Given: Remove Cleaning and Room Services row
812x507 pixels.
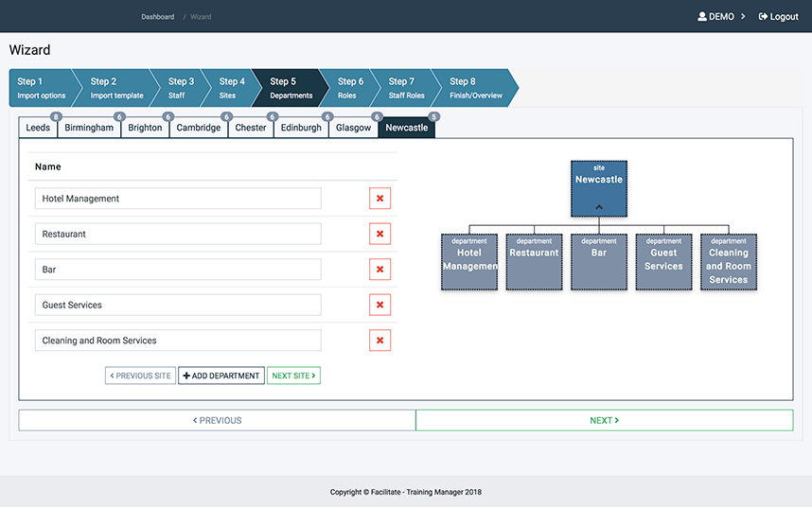Looking at the screenshot, I should tap(380, 341).
